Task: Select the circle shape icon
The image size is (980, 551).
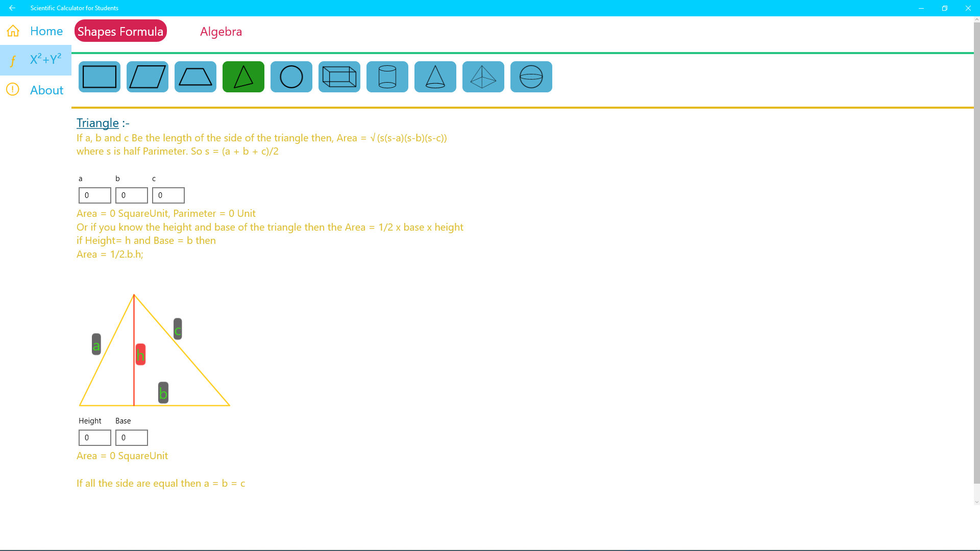Action: pos(291,77)
